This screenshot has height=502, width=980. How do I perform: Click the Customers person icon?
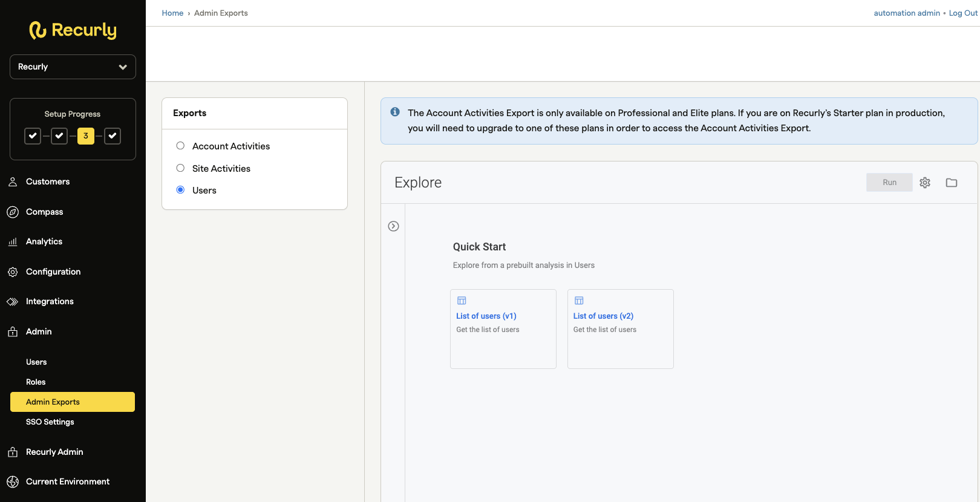tap(13, 181)
